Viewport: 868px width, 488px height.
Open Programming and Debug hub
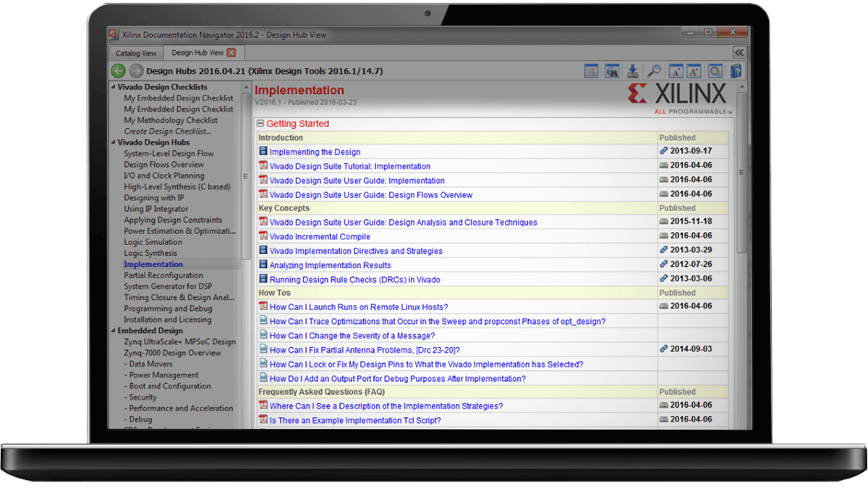(x=168, y=309)
